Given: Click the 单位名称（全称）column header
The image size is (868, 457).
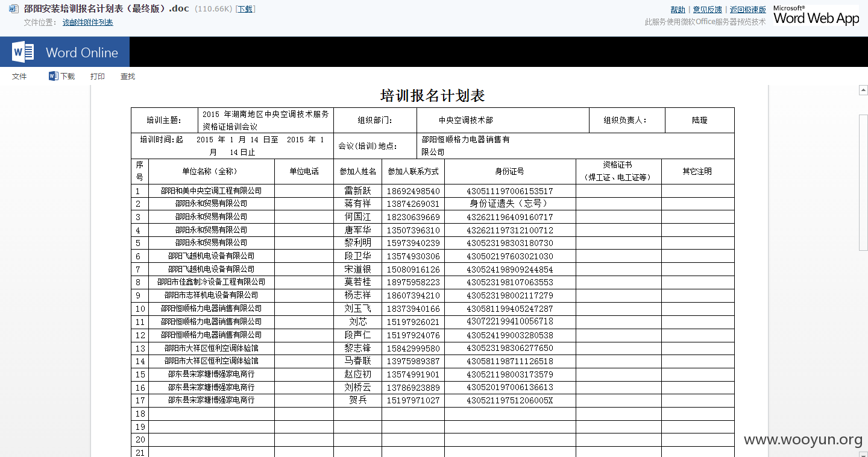Looking at the screenshot, I should 211,171.
